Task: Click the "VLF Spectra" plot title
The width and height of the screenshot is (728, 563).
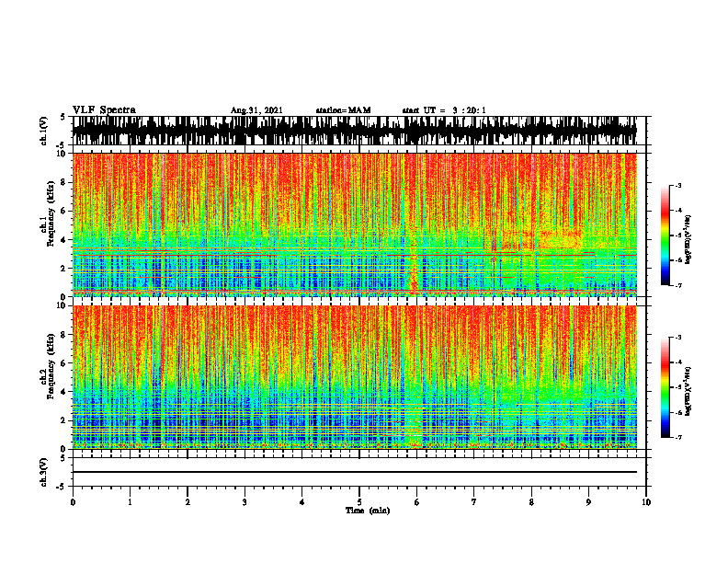Action: point(104,110)
